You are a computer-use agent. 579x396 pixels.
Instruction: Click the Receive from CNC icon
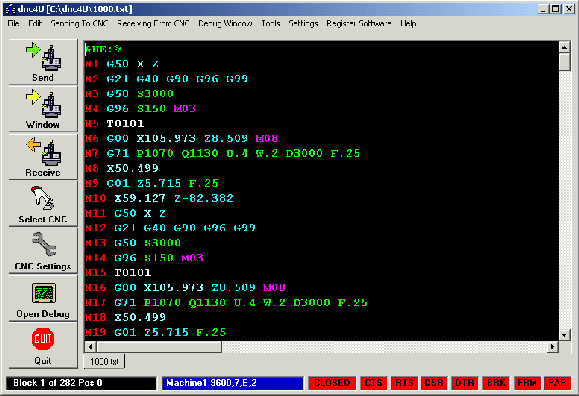coord(44,151)
